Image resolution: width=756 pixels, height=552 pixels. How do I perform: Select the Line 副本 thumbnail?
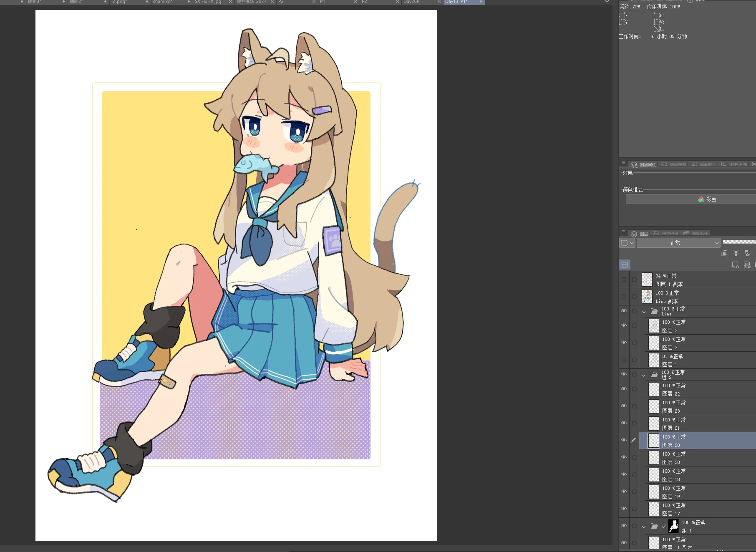click(x=647, y=297)
